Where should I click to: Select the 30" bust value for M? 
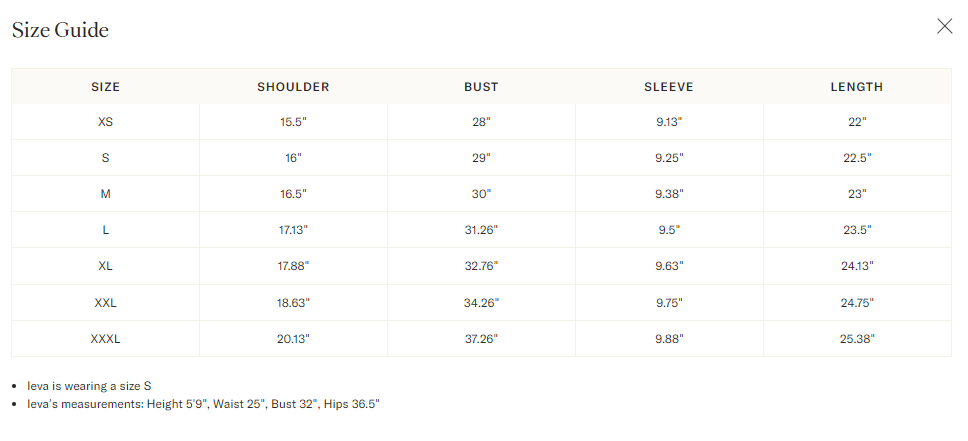(x=481, y=194)
